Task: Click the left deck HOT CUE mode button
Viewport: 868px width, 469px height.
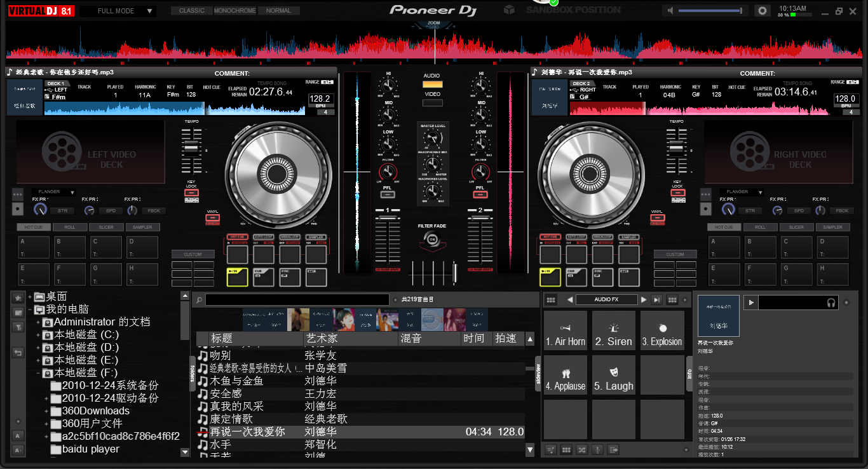Action: tap(238, 237)
